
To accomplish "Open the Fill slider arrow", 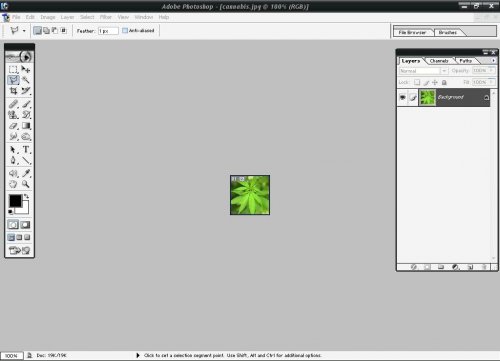I will click(x=492, y=82).
